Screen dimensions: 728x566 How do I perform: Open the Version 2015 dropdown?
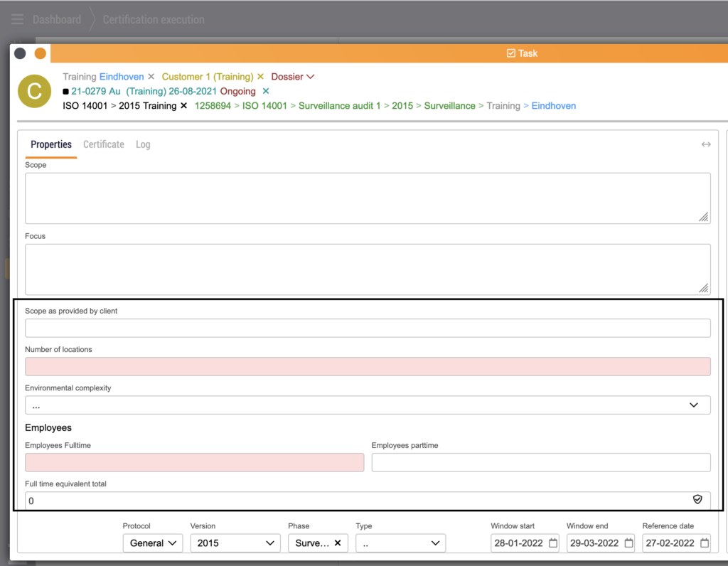click(x=235, y=543)
